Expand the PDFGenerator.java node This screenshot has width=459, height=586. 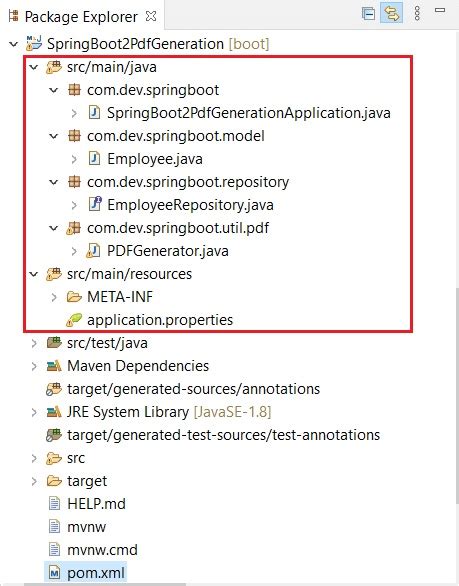[x=74, y=252]
